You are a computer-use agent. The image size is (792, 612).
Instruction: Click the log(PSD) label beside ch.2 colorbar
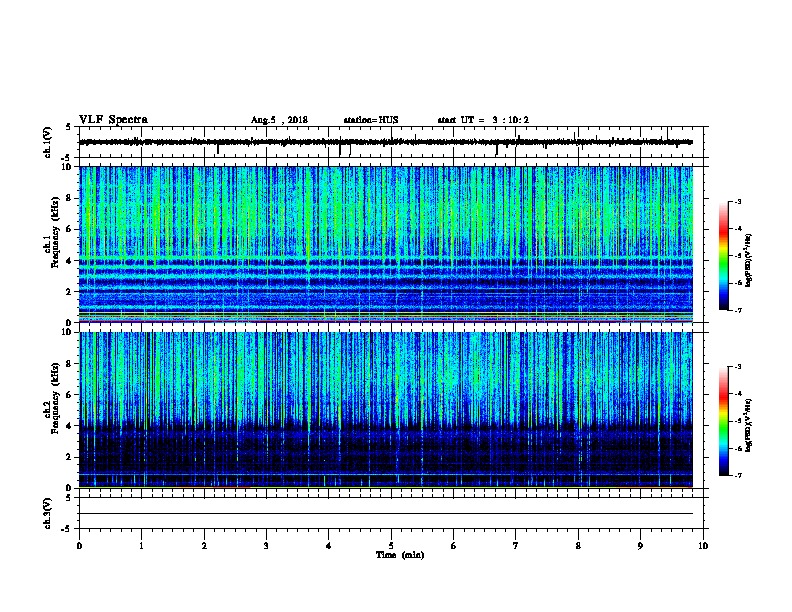(x=749, y=425)
